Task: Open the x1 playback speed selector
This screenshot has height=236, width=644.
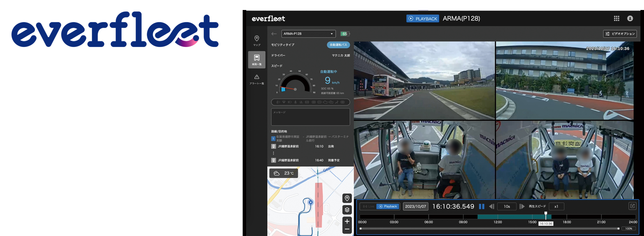Action: [x=556, y=206]
